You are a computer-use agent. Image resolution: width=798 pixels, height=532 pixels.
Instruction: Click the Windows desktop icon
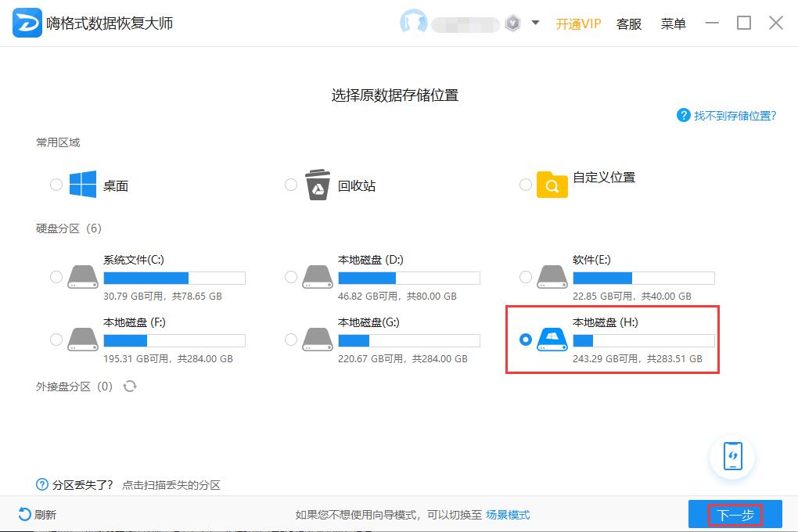click(x=83, y=185)
